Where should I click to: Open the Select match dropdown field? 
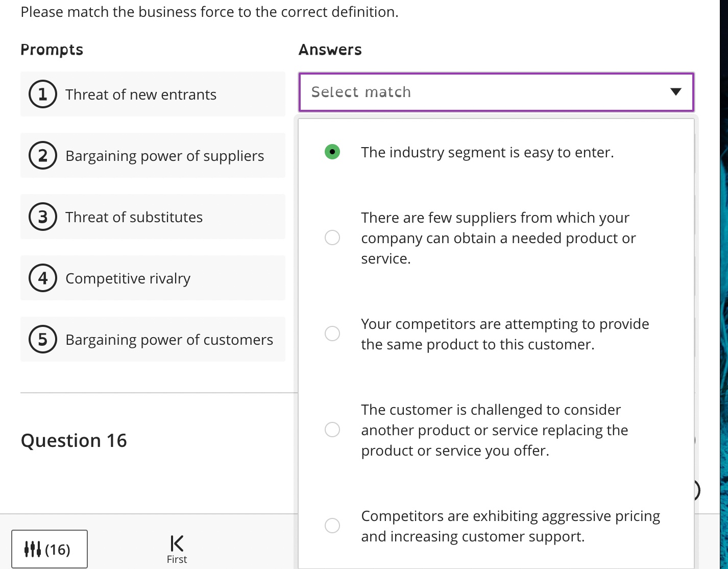[459, 92]
